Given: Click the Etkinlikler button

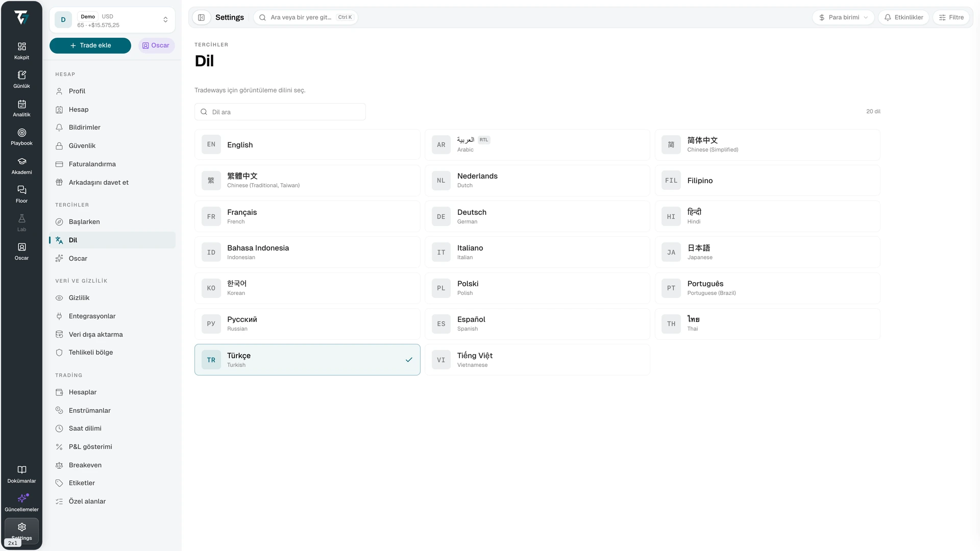Looking at the screenshot, I should [903, 17].
